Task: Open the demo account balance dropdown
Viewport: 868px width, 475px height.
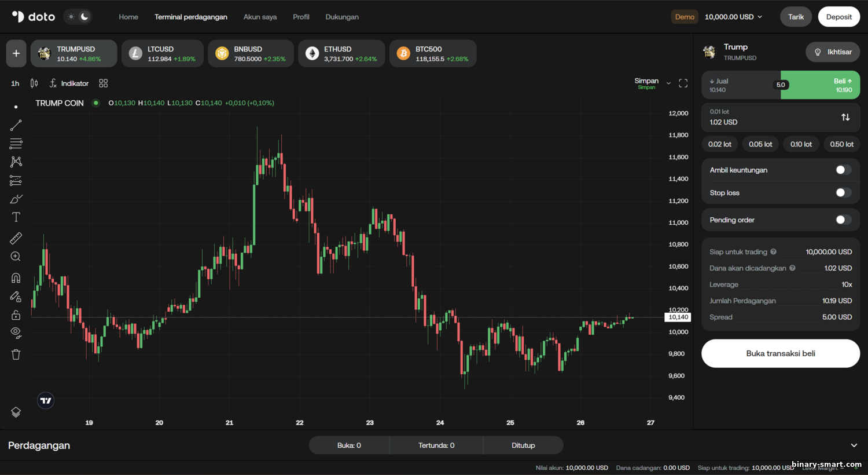Action: (733, 17)
